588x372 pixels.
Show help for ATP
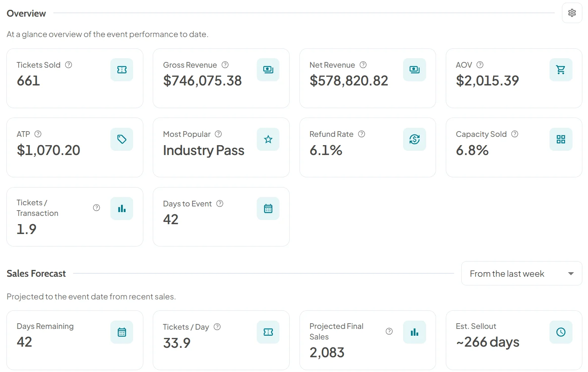pyautogui.click(x=38, y=134)
